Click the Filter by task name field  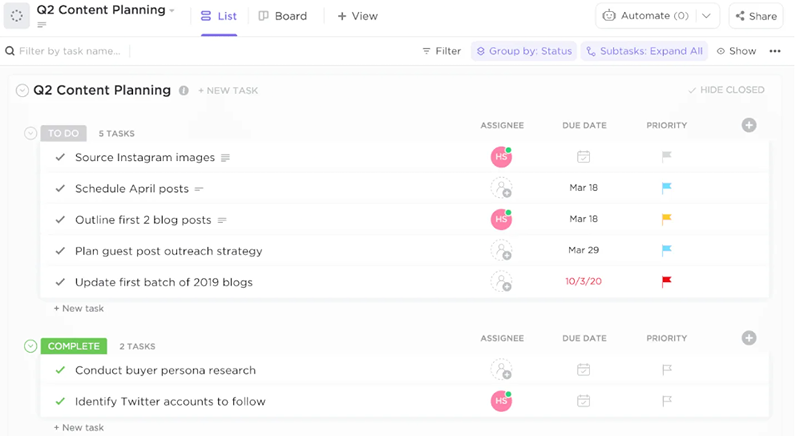click(70, 51)
